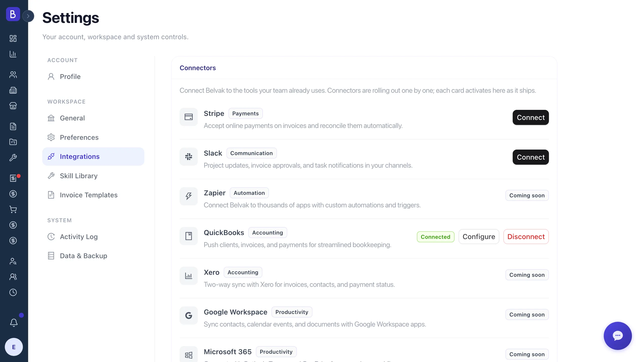Click Google Workspace's 'Coming soon' badge
Image resolution: width=644 pixels, height=362 pixels.
527,314
